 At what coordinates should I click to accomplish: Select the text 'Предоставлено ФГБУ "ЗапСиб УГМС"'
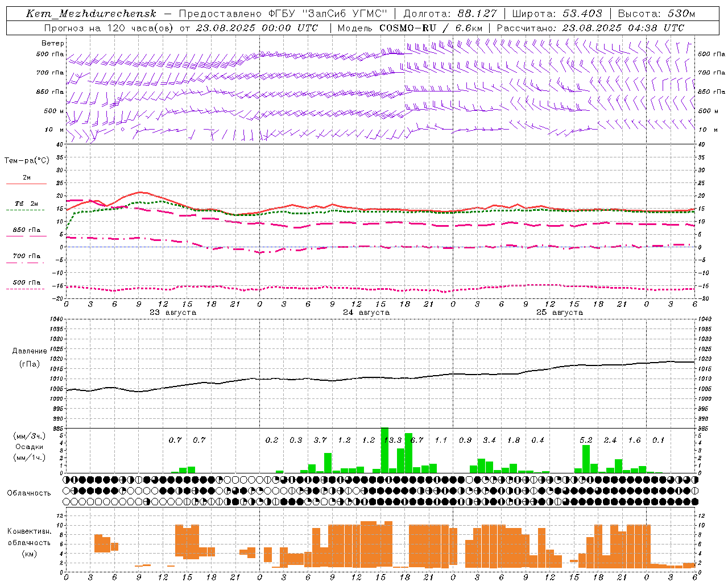[x=283, y=14]
